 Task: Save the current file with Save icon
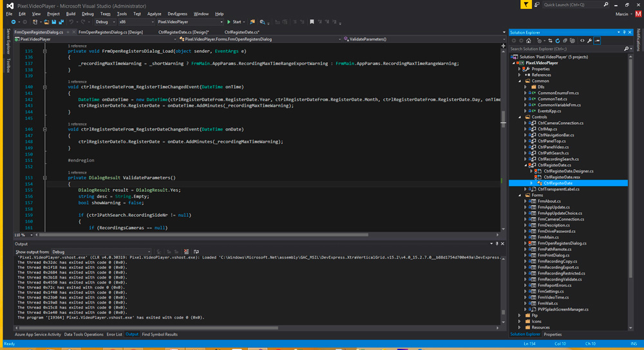pos(54,22)
